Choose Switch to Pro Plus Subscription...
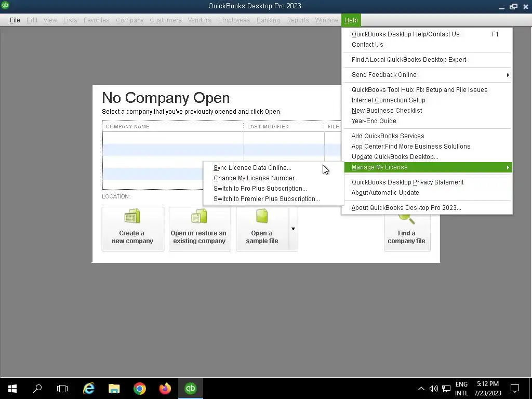The width and height of the screenshot is (532, 399). (x=273, y=189)
